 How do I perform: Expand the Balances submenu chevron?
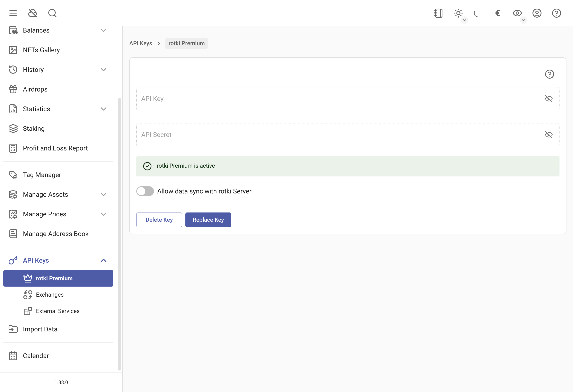tap(104, 30)
